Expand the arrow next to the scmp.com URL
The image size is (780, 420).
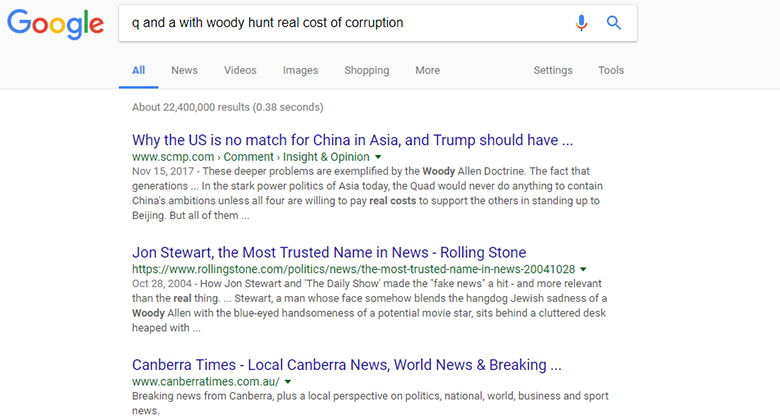click(379, 158)
